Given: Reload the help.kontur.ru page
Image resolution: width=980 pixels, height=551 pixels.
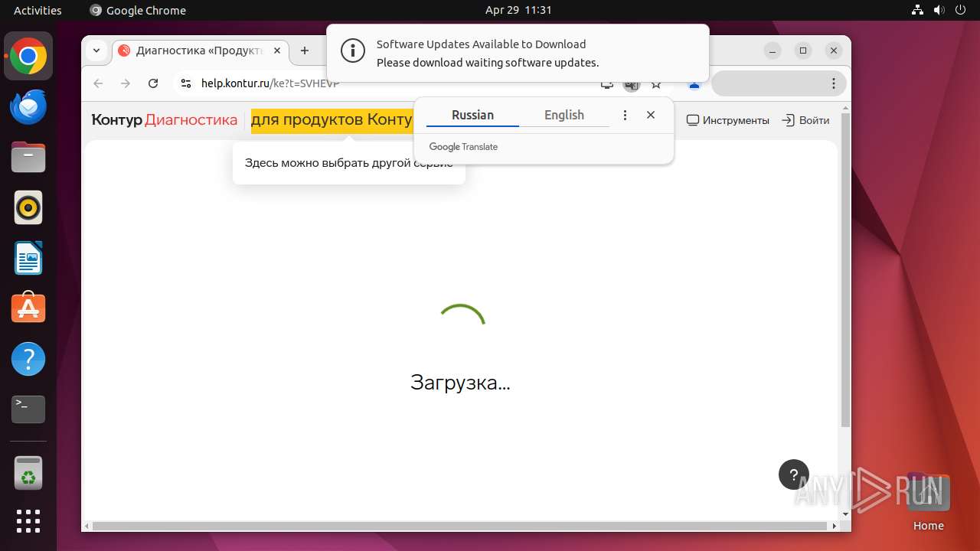Looking at the screenshot, I should pyautogui.click(x=153, y=83).
